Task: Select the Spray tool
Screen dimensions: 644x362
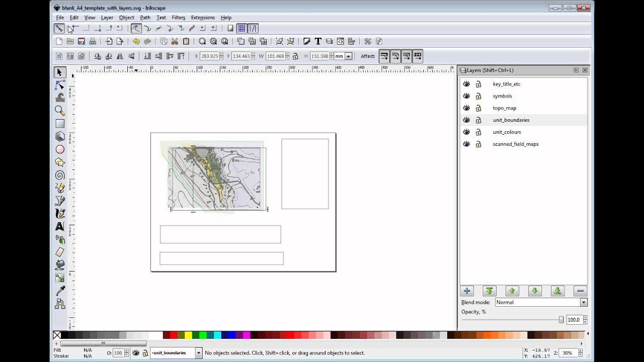Action: tap(60, 239)
